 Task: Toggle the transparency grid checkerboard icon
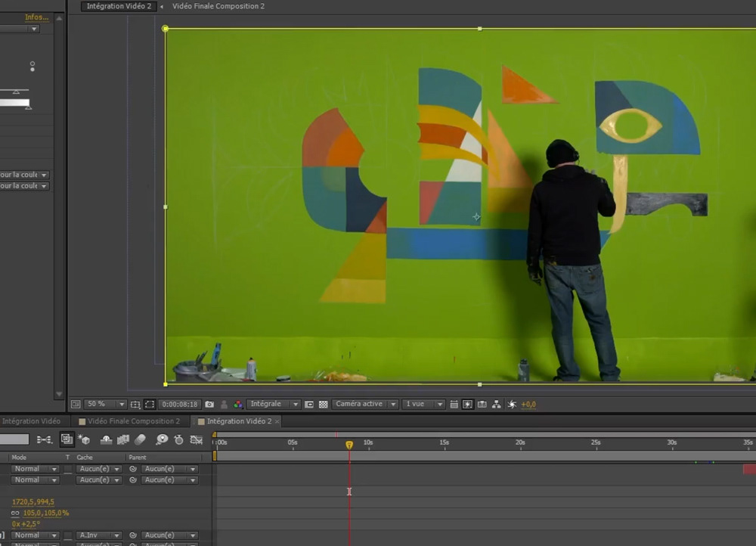324,405
